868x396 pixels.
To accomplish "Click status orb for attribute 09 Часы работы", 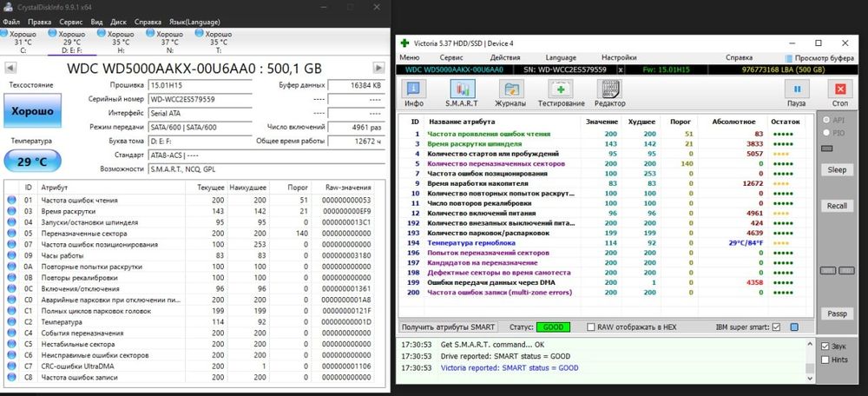I will (x=11, y=255).
